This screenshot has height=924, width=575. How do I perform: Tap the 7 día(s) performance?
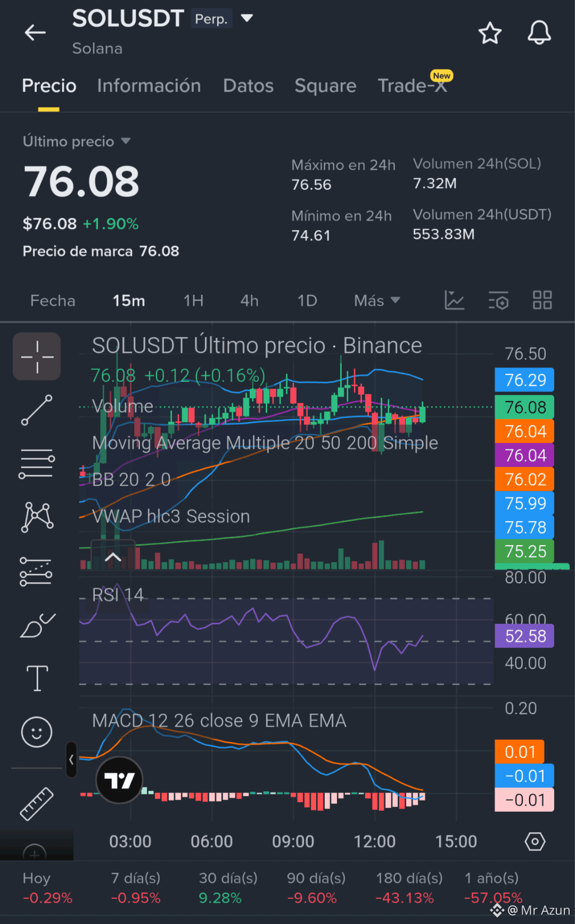(x=136, y=888)
